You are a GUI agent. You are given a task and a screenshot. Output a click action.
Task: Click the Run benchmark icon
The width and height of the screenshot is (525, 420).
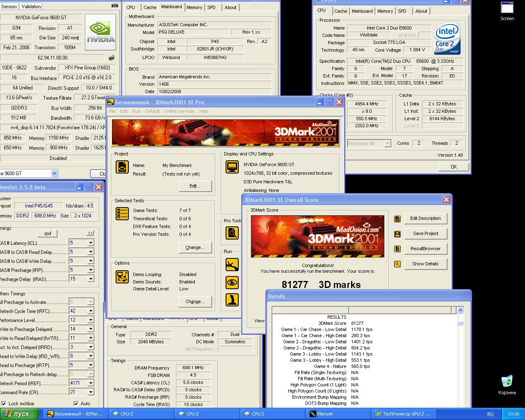[x=232, y=265]
